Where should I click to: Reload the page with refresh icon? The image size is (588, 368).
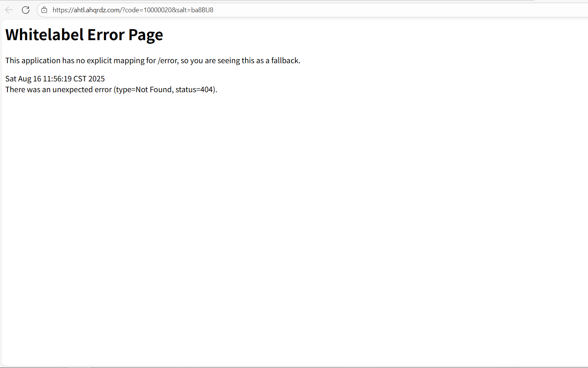click(x=26, y=10)
